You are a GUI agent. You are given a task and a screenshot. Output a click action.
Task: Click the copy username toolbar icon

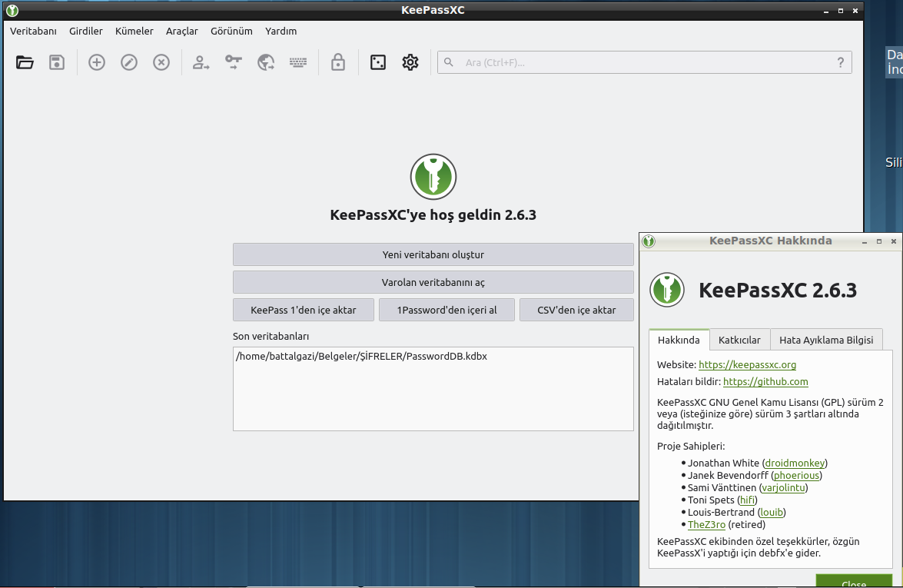coord(201,62)
